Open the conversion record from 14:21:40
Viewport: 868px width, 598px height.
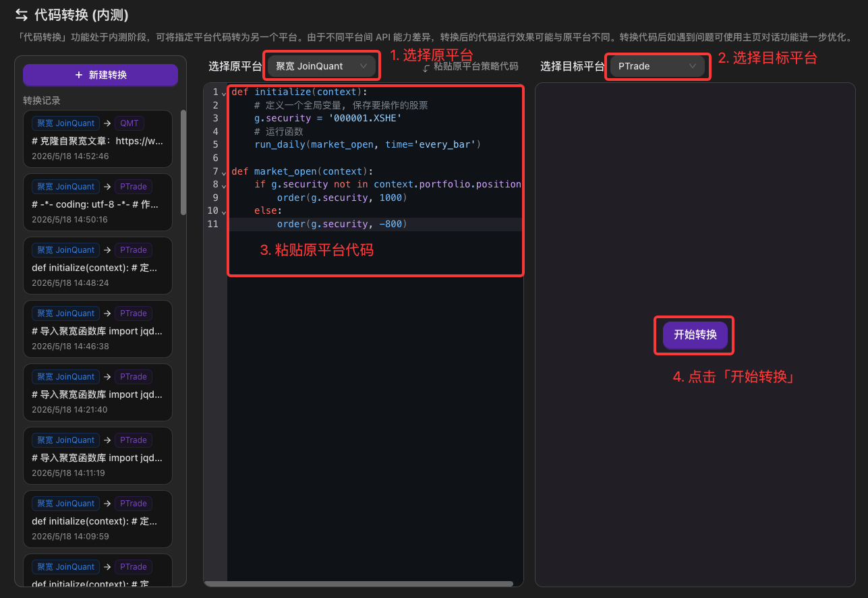(98, 392)
